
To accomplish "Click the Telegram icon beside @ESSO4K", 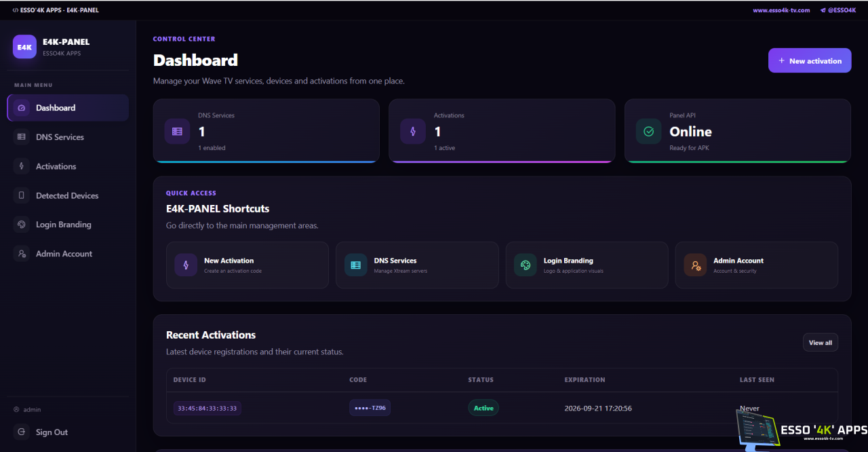I will [823, 10].
